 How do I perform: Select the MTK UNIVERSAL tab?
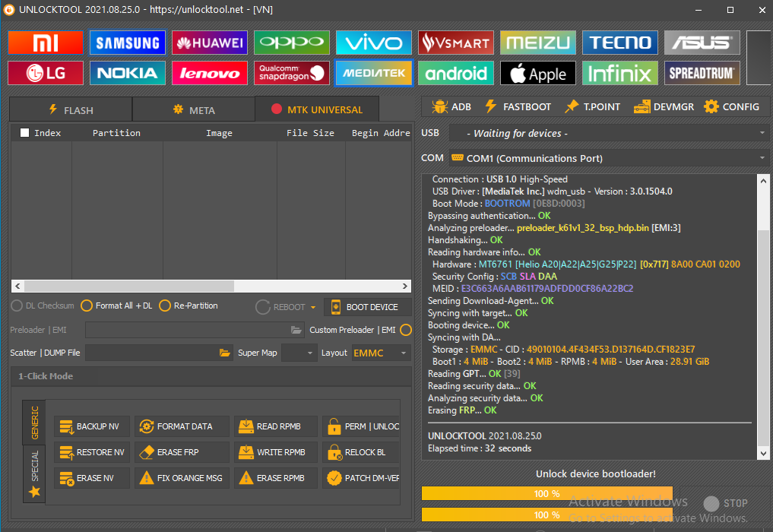click(x=317, y=109)
